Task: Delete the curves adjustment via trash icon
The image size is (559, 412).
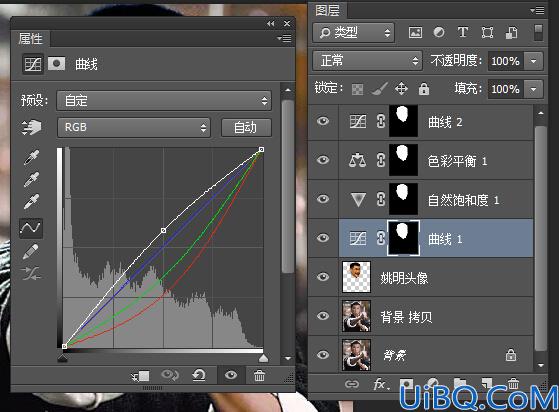Action: click(x=259, y=375)
